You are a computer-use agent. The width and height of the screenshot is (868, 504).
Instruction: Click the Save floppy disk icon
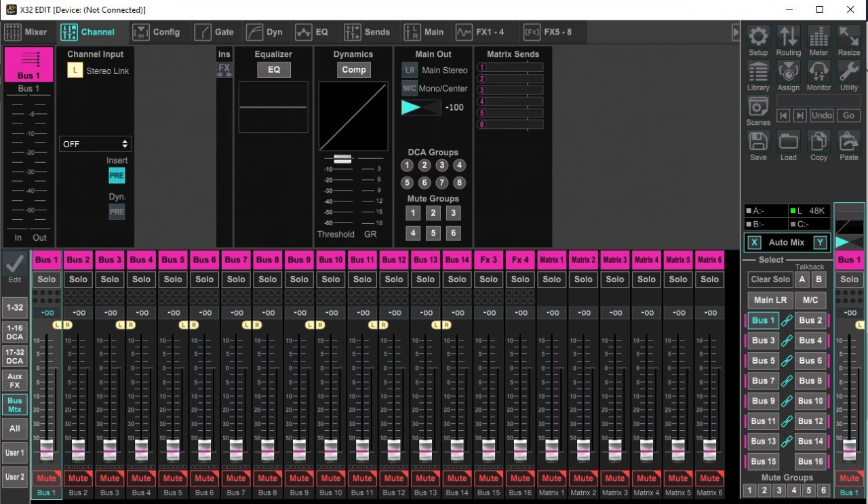758,141
